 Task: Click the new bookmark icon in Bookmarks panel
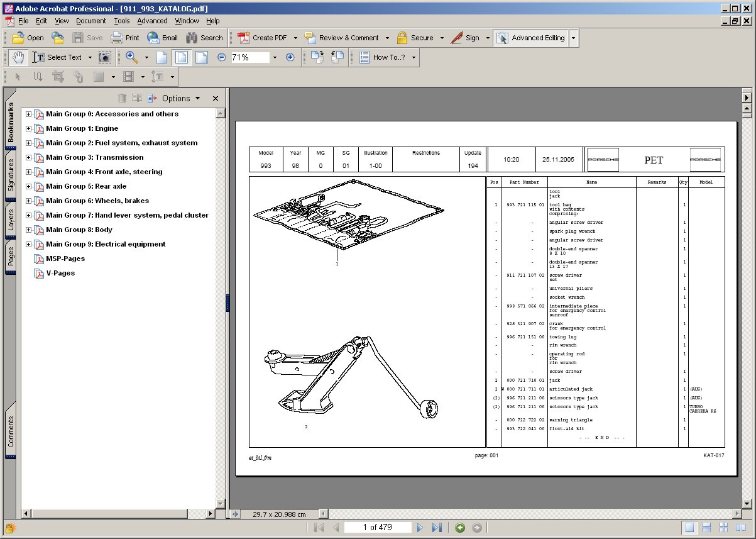(x=137, y=98)
